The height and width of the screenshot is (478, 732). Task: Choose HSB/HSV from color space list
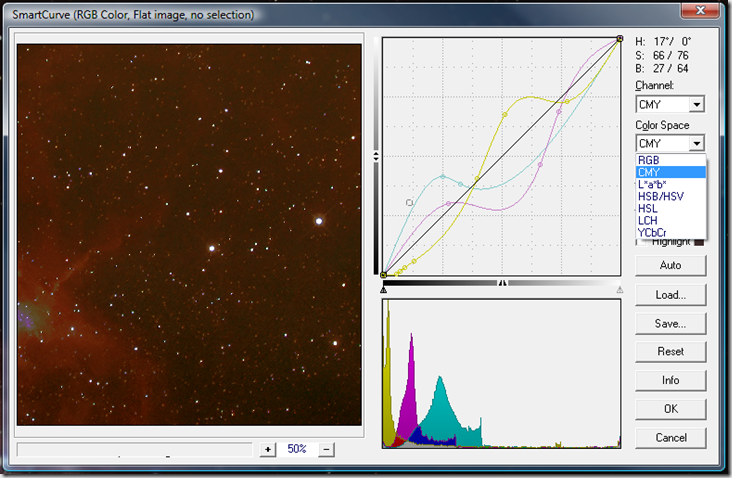click(x=670, y=197)
